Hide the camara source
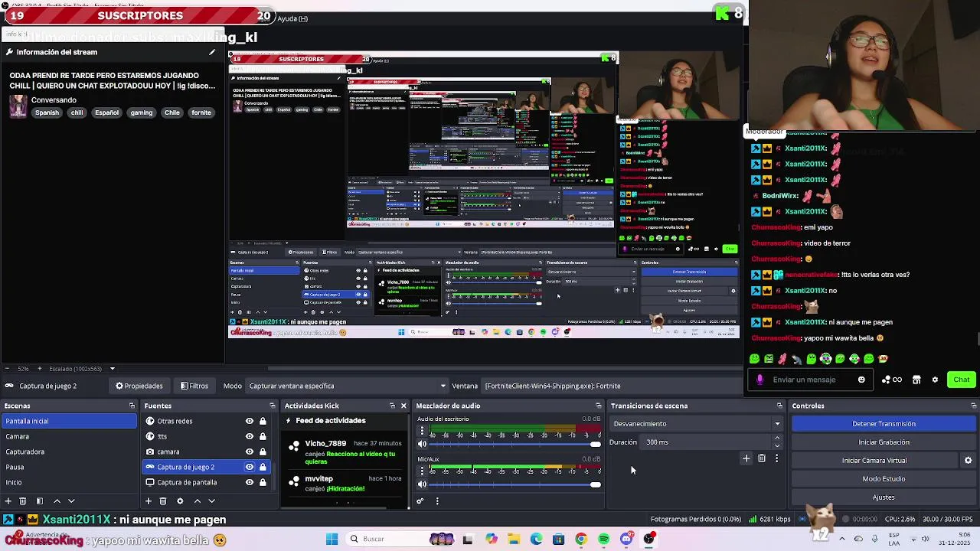 coord(249,452)
